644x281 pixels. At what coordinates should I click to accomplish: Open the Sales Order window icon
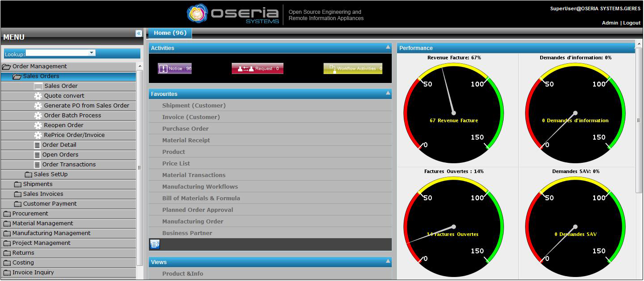tap(38, 86)
